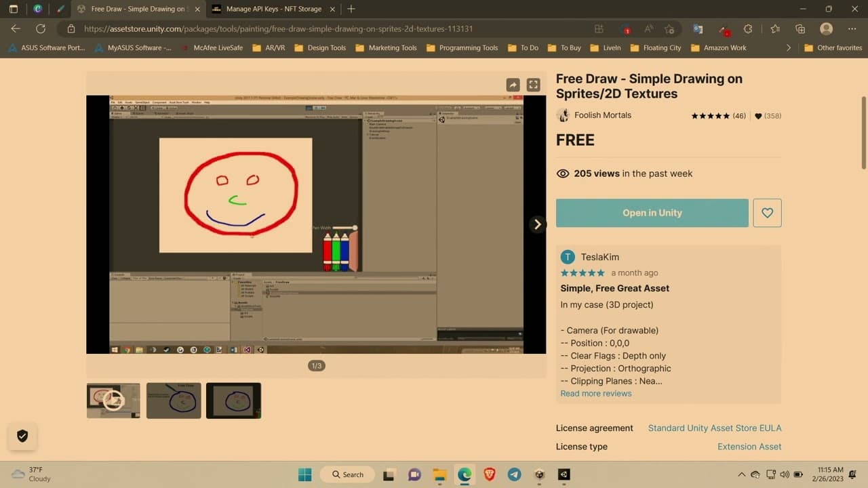Open ASUS Software Portal bookmark
The width and height of the screenshot is (868, 488).
click(47, 48)
